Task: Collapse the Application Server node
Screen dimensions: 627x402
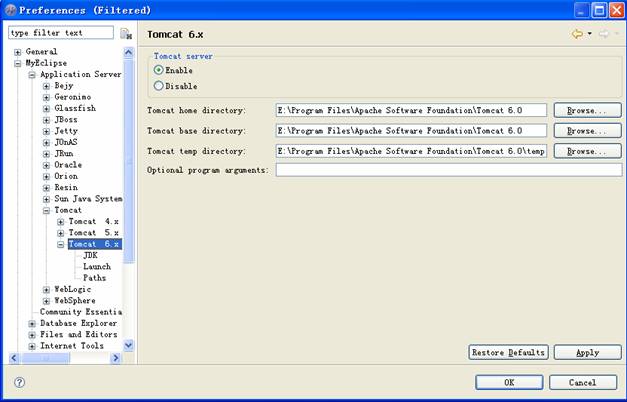Action: tap(32, 75)
